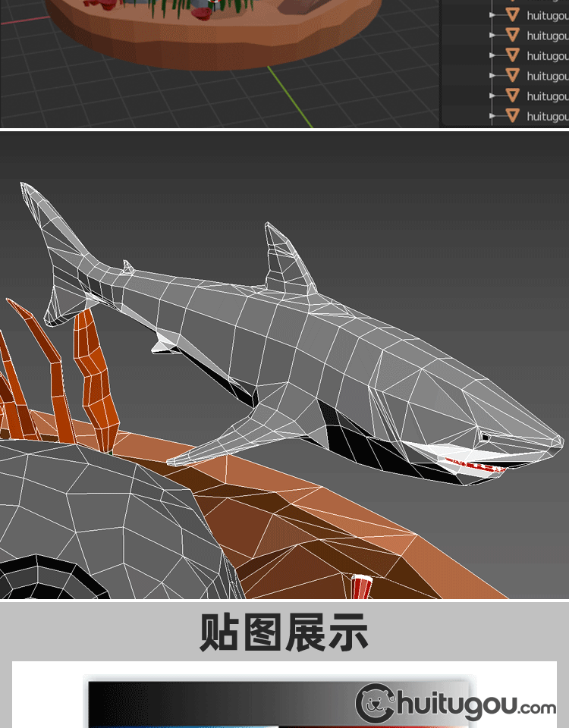The height and width of the screenshot is (728, 569).
Task: Click the shark's eye in the wireframe view
Action: pos(484,437)
